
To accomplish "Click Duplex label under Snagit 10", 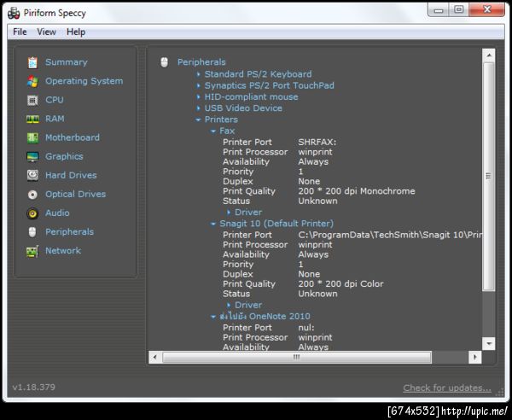I will point(238,274).
